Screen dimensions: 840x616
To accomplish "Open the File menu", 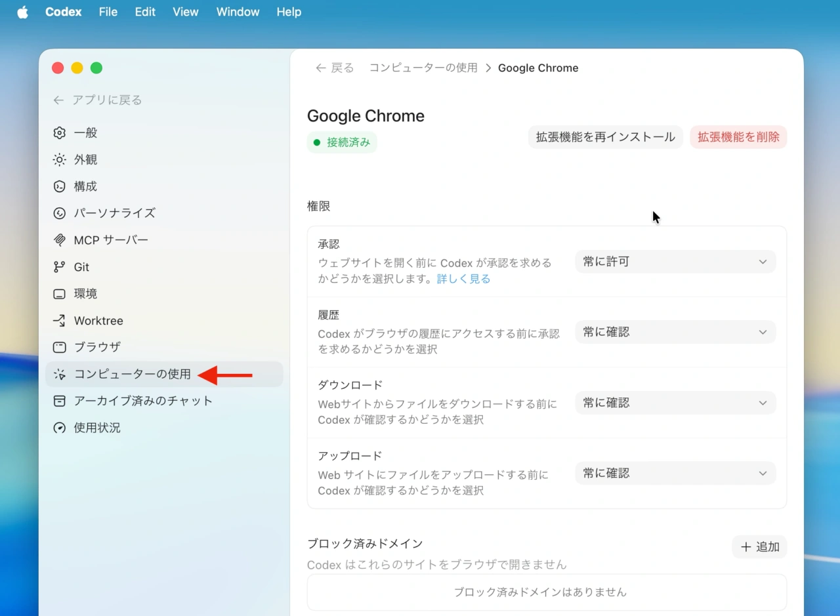I will (108, 12).
